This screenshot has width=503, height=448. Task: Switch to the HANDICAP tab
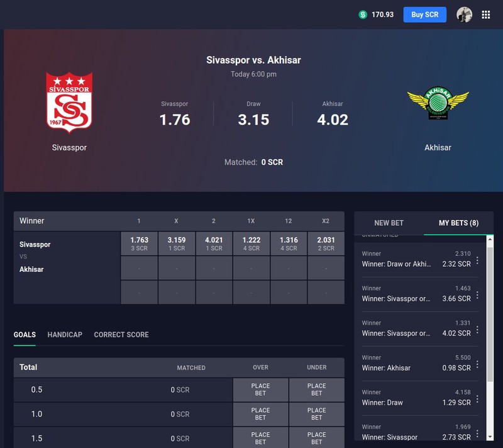coord(65,335)
